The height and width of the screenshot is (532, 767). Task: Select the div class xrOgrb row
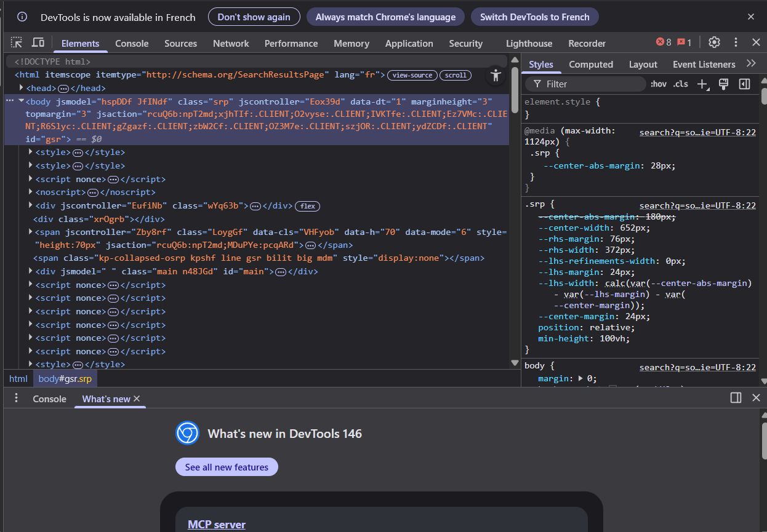(99, 219)
